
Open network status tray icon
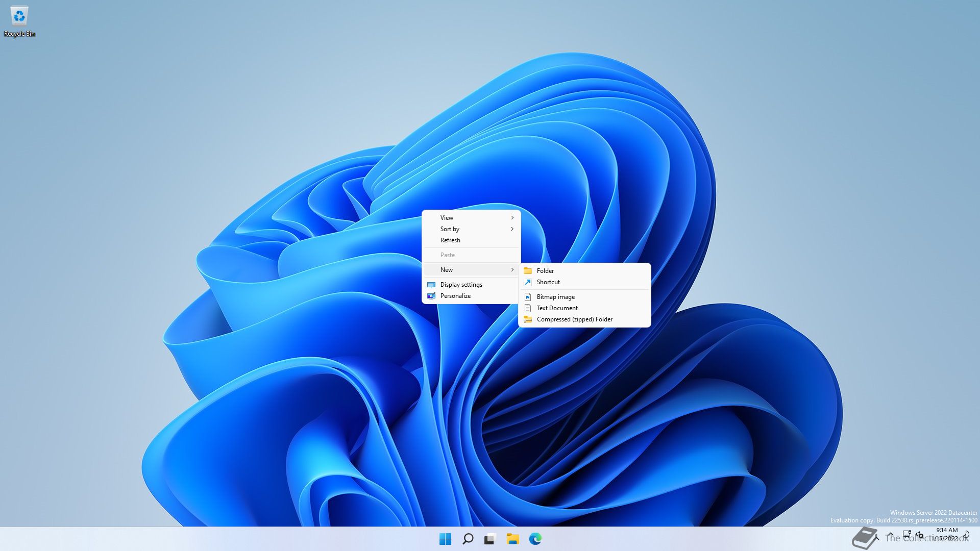[x=906, y=535]
